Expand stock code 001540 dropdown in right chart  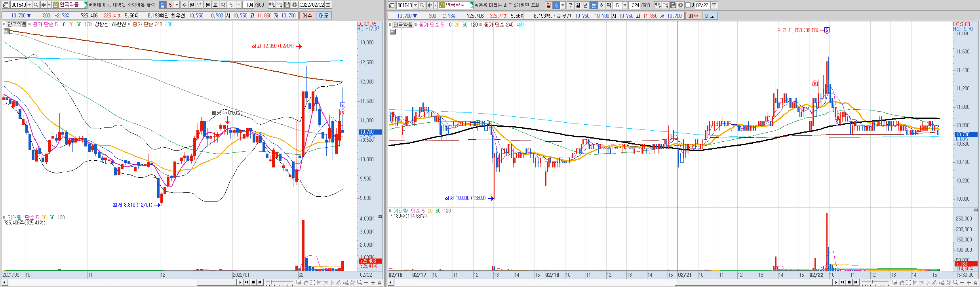coord(415,5)
